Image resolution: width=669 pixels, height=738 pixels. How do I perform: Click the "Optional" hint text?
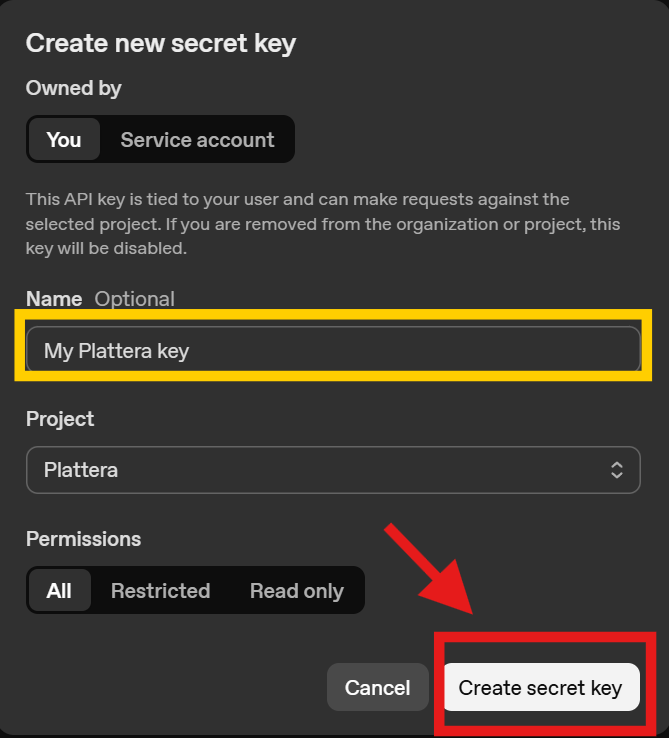(x=134, y=299)
